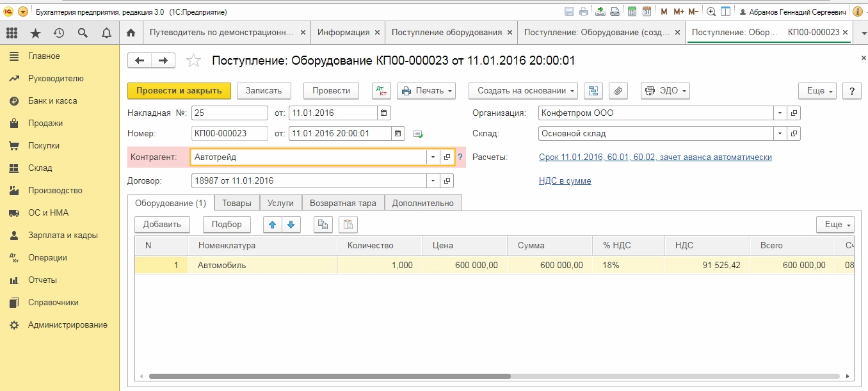This screenshot has width=868, height=391.
Task: Click the paste rows icon
Action: [x=348, y=225]
